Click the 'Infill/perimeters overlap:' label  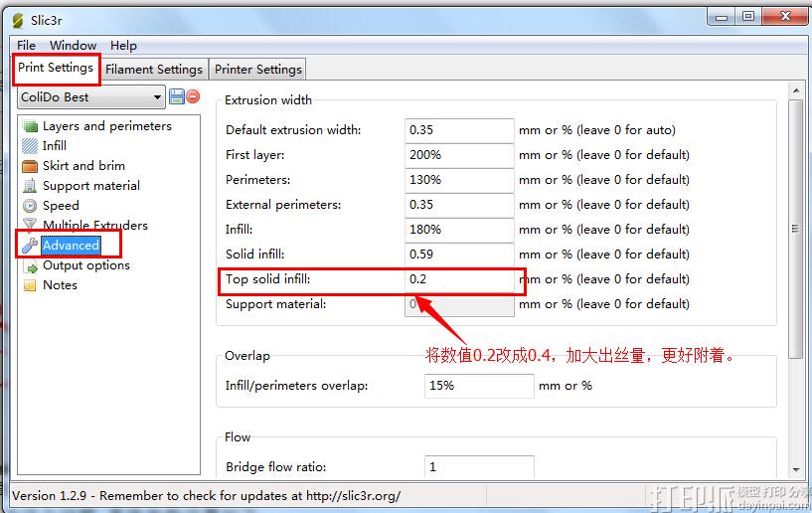coord(296,386)
